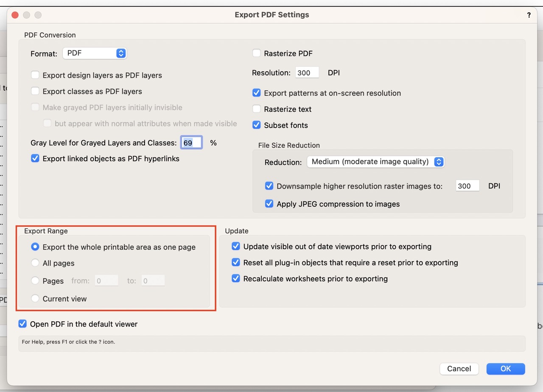The width and height of the screenshot is (543, 392).
Task: Check Export classes as PDF layers
Action: tap(35, 92)
